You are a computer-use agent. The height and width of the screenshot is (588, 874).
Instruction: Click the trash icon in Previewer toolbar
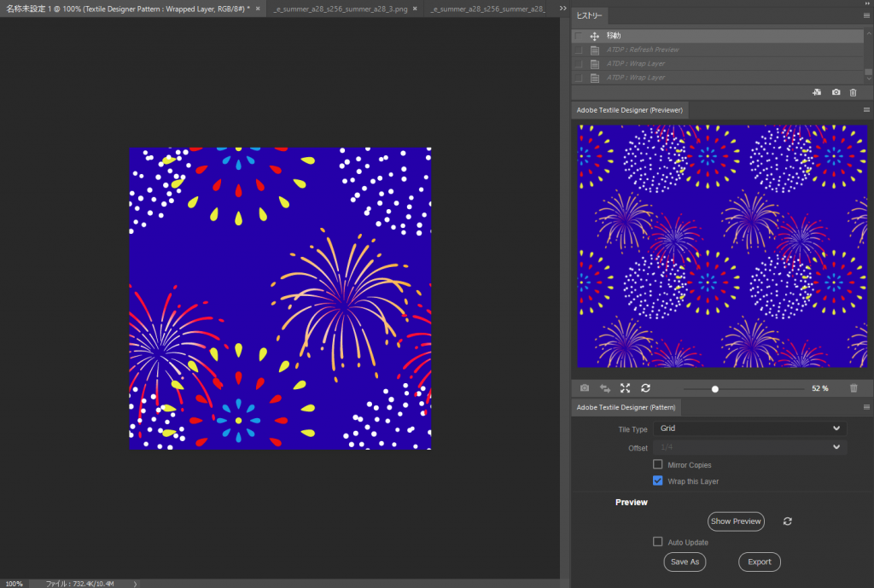(854, 388)
